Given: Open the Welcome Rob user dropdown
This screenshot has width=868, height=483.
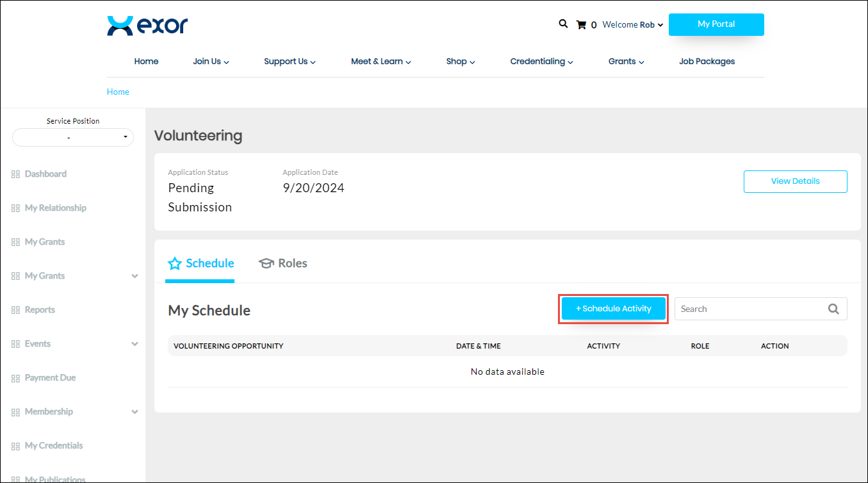Looking at the screenshot, I should pos(632,25).
